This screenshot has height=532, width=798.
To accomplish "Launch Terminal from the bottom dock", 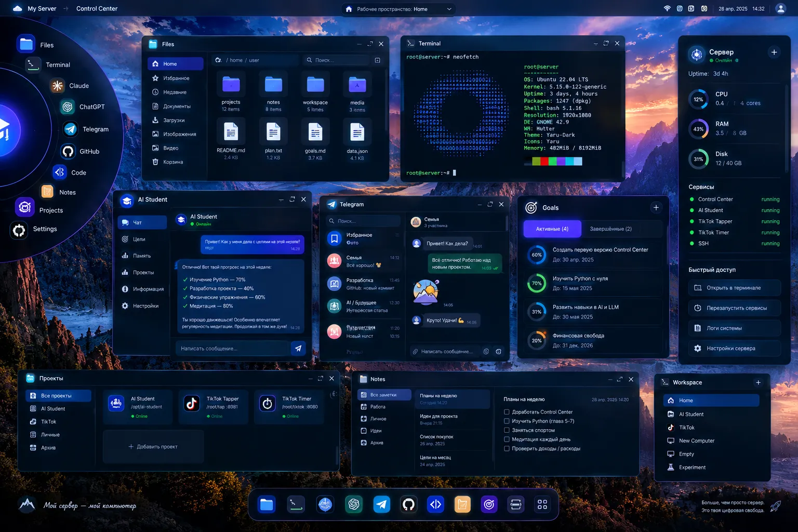I will 296,504.
